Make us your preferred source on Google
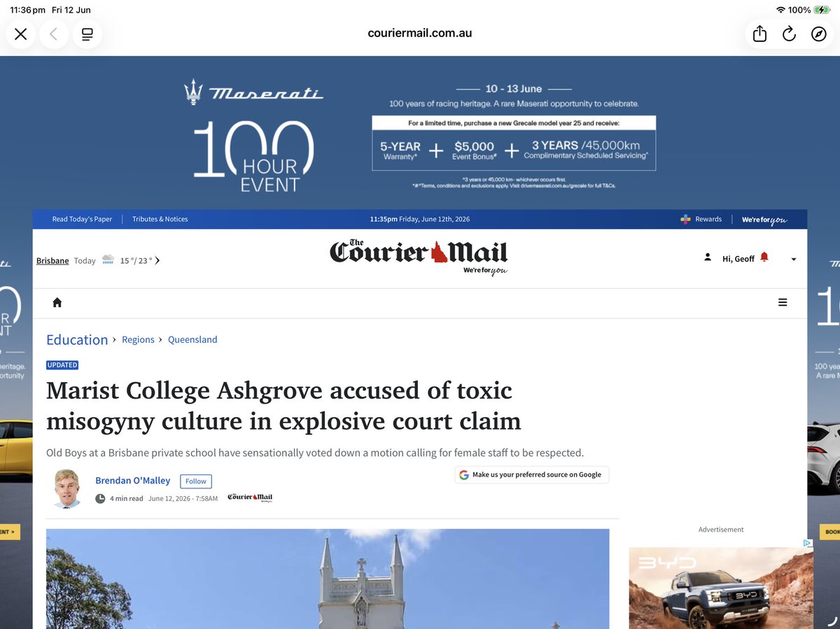The image size is (840, 629). coord(532,474)
